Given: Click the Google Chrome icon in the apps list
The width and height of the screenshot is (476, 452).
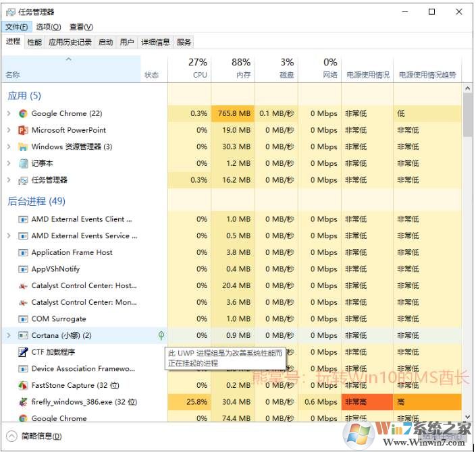Looking at the screenshot, I should (23, 114).
